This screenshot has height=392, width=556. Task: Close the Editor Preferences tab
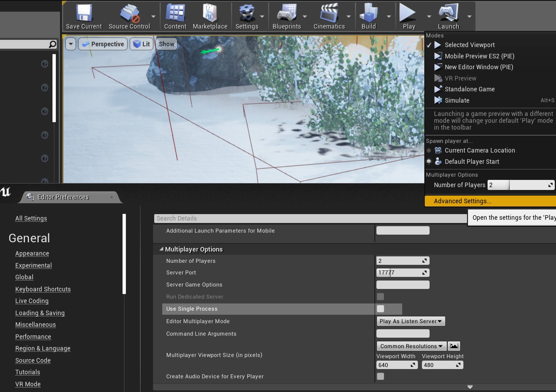[112, 197]
